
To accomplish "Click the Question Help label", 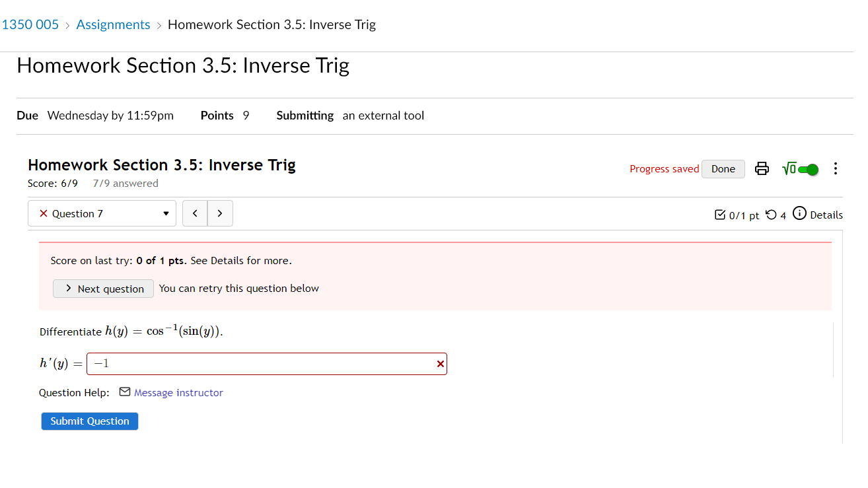I will click(x=74, y=393).
